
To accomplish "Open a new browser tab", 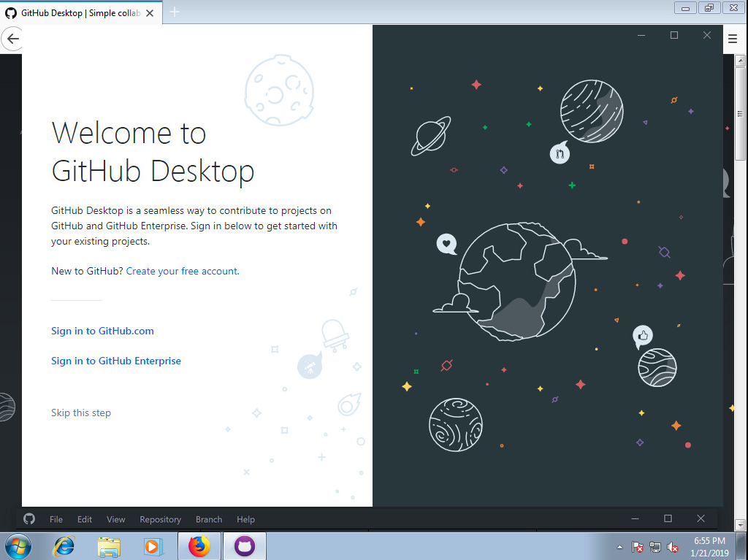I will [x=175, y=12].
